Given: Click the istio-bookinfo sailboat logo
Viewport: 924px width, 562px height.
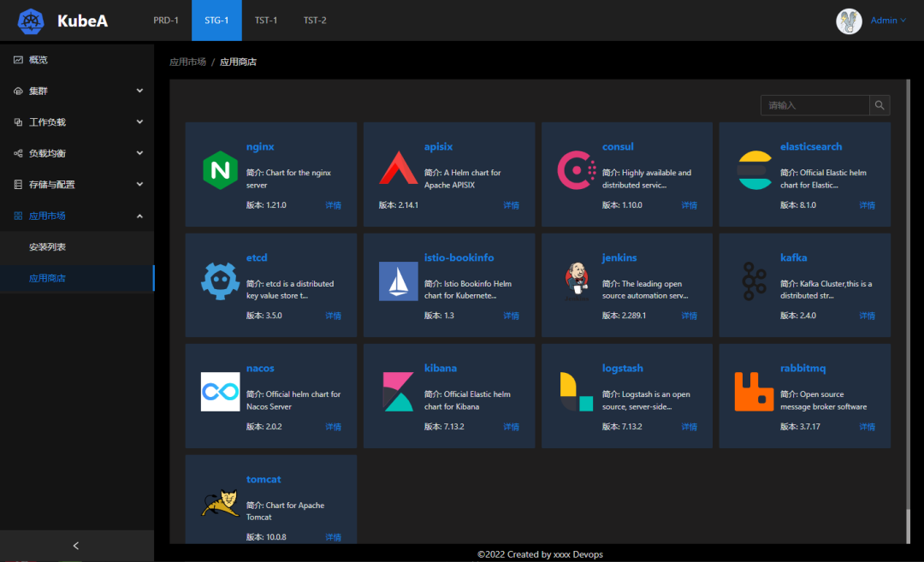Looking at the screenshot, I should tap(399, 281).
